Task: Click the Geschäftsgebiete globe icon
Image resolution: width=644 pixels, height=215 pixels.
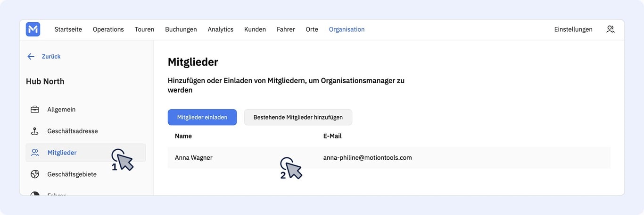Action: [35, 174]
